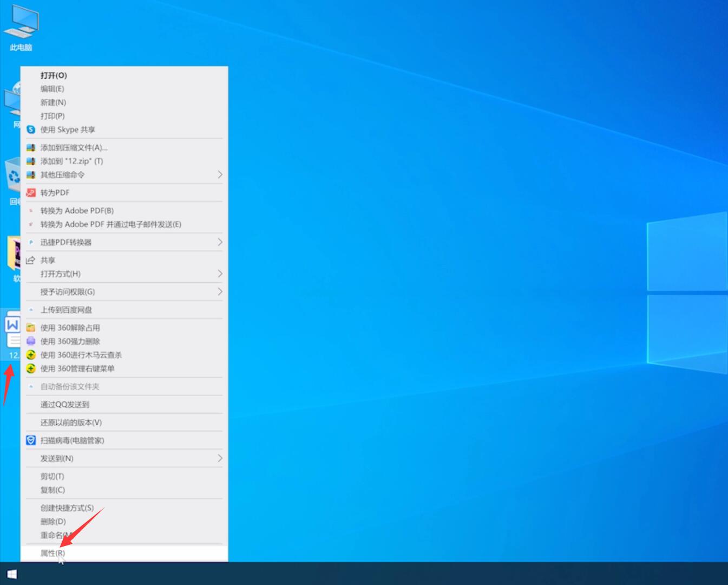Click 上传到百度网盘 menu entry

[66, 310]
